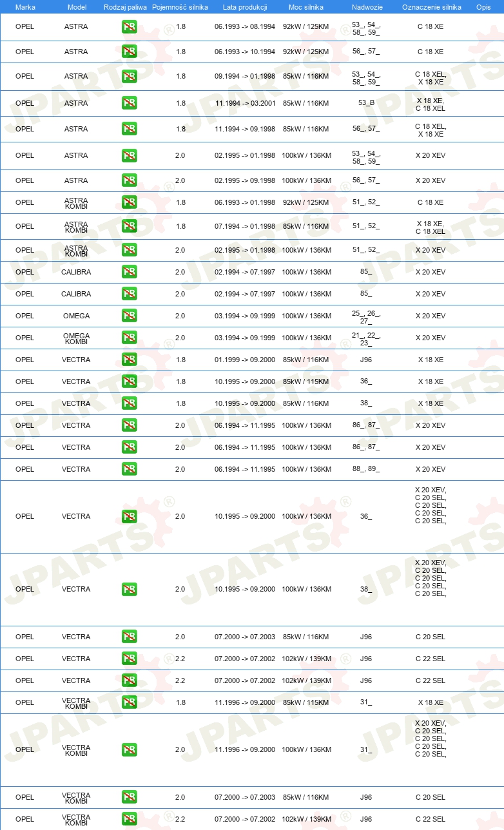
Task: Click the Oznaczenie silnika column header
Action: tap(431, 6)
